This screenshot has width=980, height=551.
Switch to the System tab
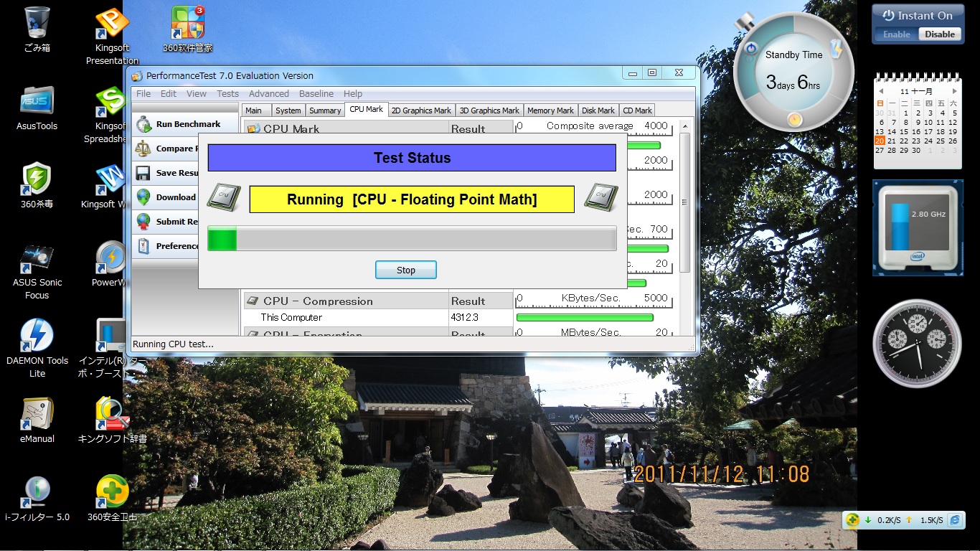pyautogui.click(x=288, y=110)
